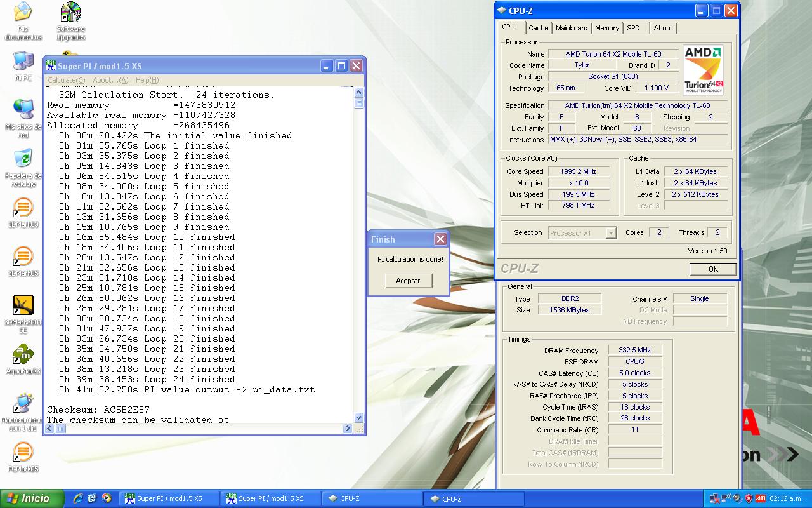Expand the Processor #1 selection dropdown
812x508 pixels.
[x=611, y=233]
